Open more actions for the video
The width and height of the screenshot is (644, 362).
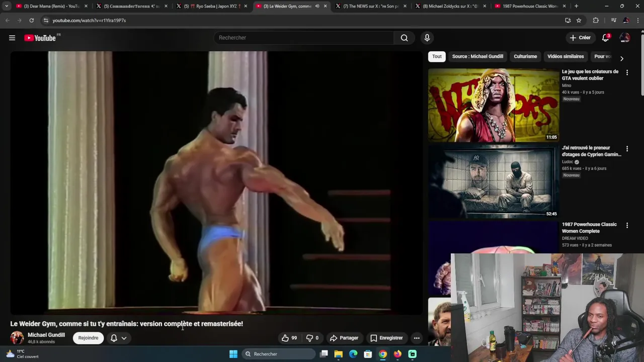pyautogui.click(x=417, y=338)
